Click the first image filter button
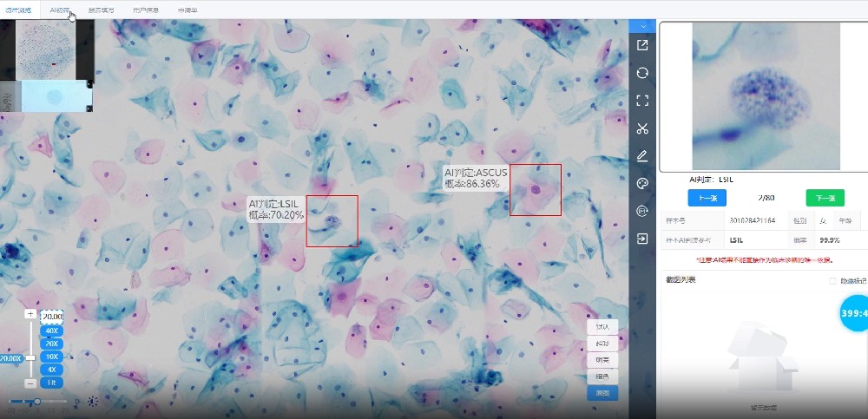 [x=602, y=326]
